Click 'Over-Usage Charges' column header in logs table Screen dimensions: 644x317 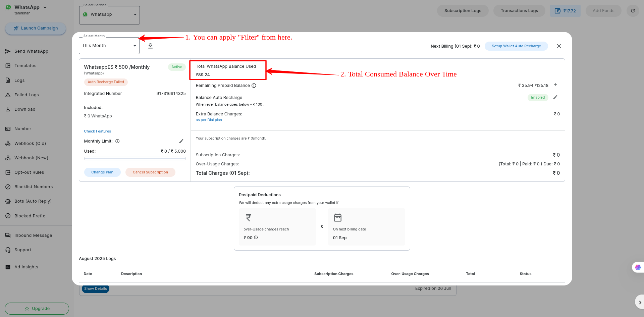[410, 274]
